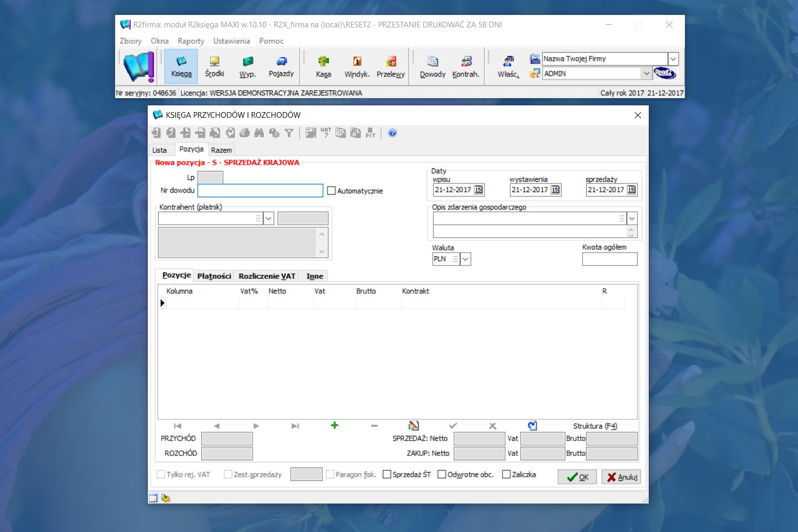Open the Dowody documents icon
Viewport: 798px width, 532px height.
point(432,67)
